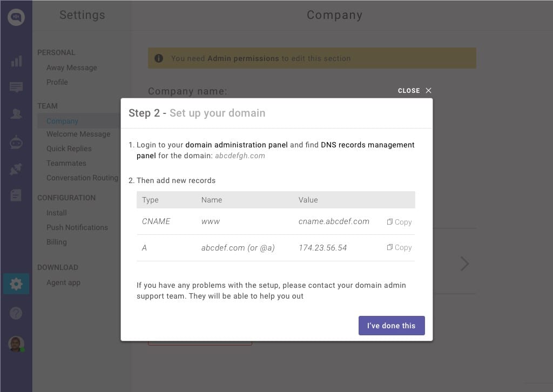
Task: Open Profile settings
Action: 57,82
